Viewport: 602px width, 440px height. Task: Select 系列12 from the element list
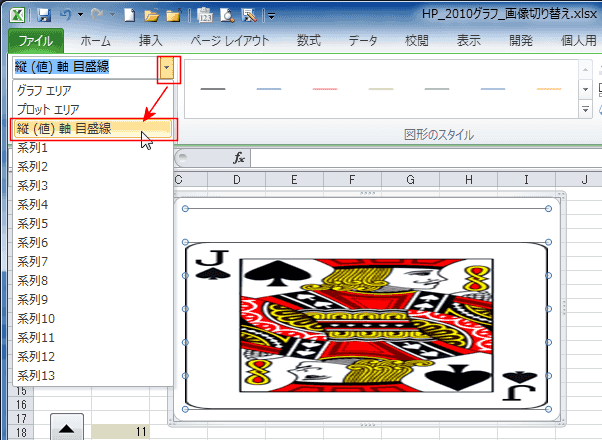click(x=93, y=357)
